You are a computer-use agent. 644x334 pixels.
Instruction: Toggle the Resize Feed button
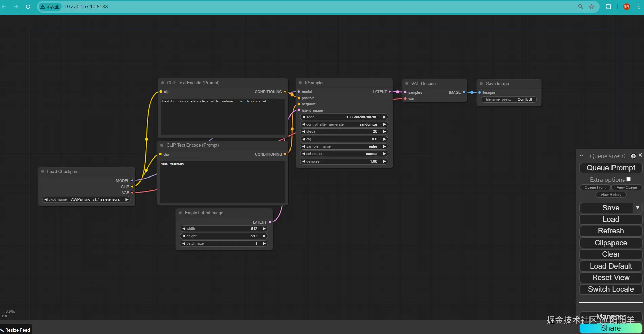click(16, 330)
